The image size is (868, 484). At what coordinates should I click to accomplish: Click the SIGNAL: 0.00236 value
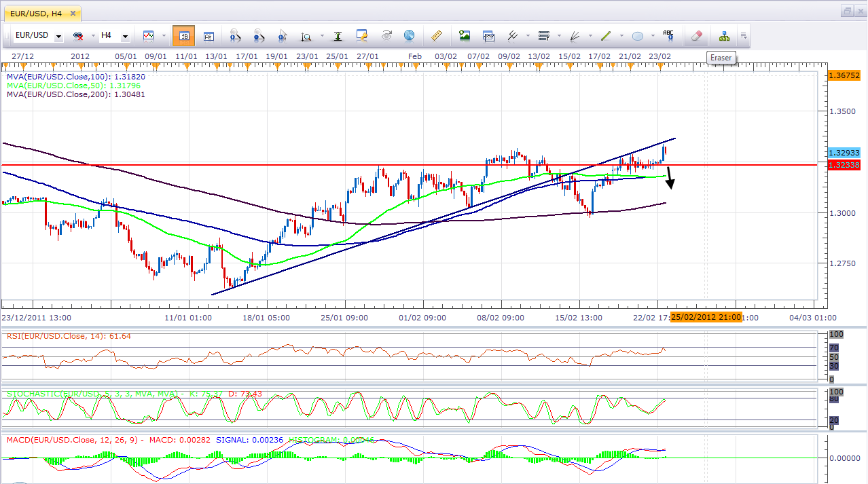(251, 440)
